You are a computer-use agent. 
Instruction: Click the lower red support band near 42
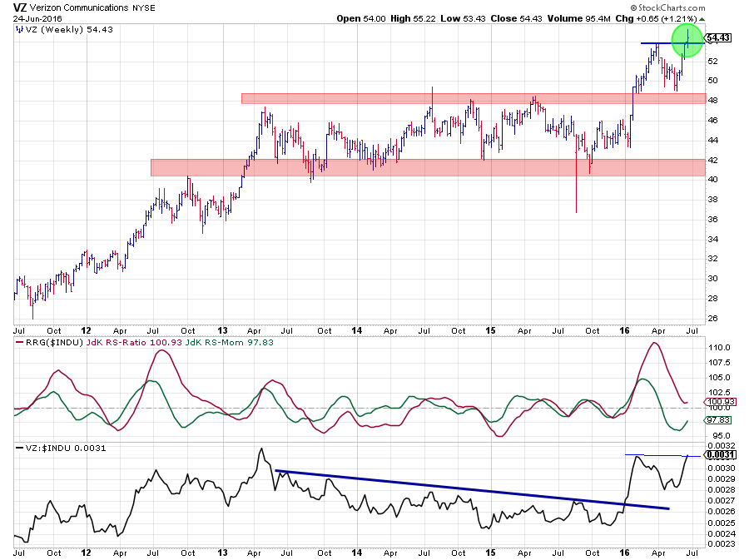[428, 167]
